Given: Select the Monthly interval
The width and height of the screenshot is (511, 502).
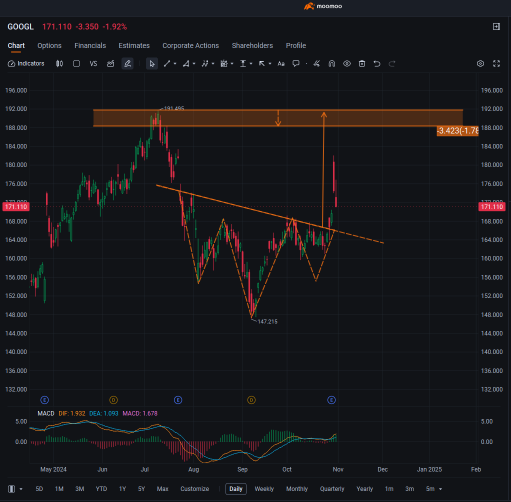Looking at the screenshot, I should (x=297, y=489).
